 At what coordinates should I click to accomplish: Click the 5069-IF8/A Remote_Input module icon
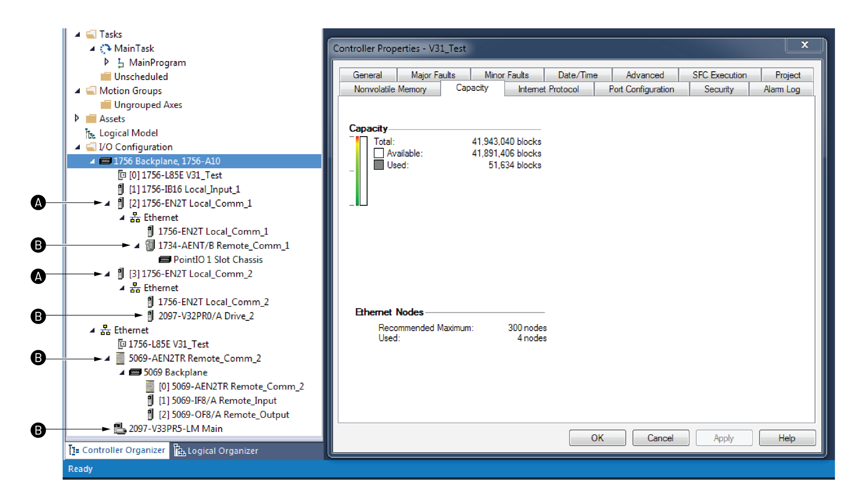[x=150, y=400]
